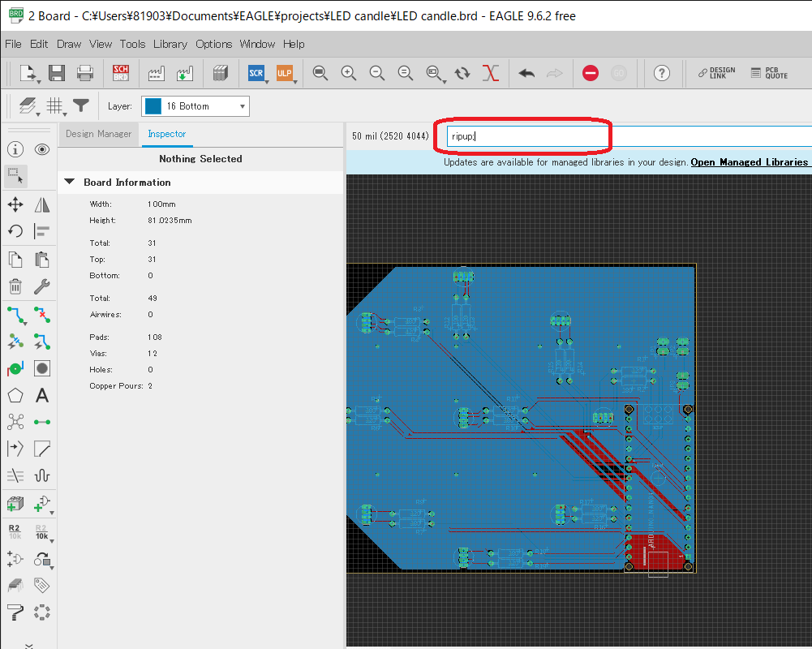
Task: Click the zoom to fit magnifier
Action: [320, 73]
